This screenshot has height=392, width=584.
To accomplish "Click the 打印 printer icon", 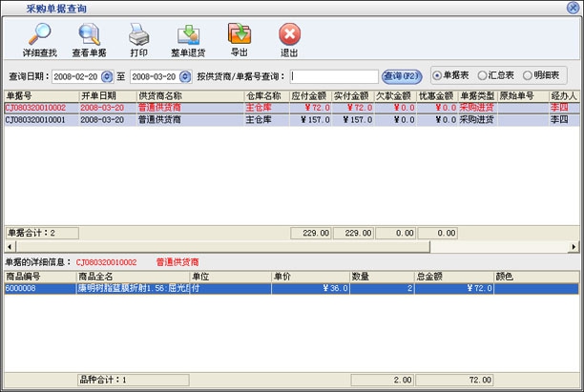I will click(x=138, y=34).
